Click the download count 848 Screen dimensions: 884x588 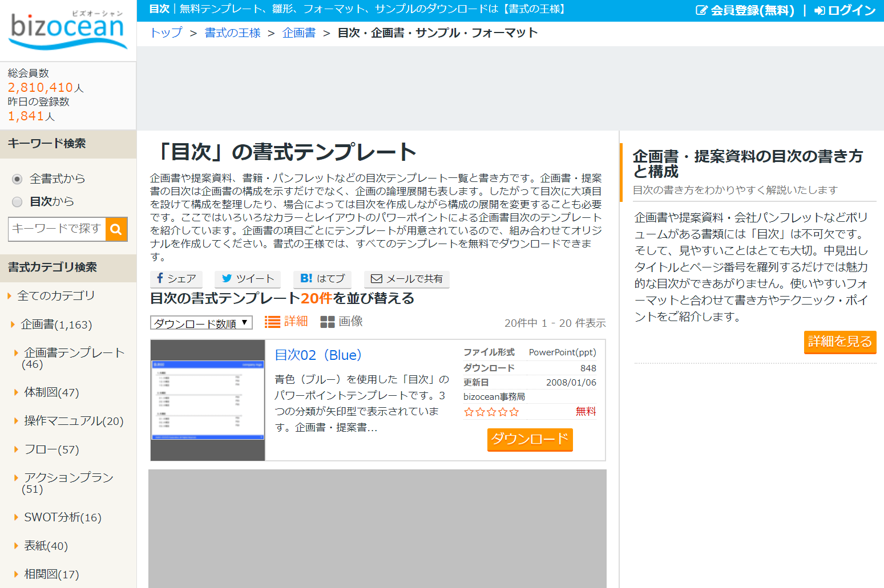click(x=588, y=368)
